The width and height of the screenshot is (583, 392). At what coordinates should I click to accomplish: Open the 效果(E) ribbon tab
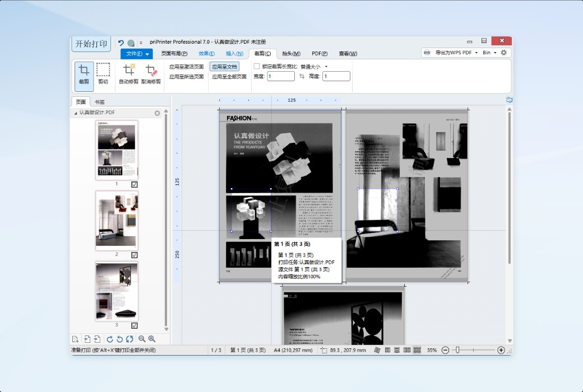click(x=206, y=54)
